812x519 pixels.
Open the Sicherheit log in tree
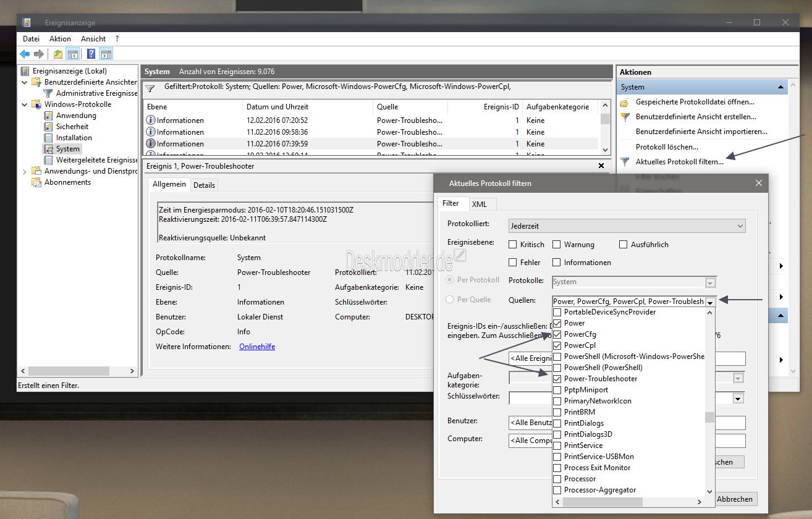click(72, 127)
